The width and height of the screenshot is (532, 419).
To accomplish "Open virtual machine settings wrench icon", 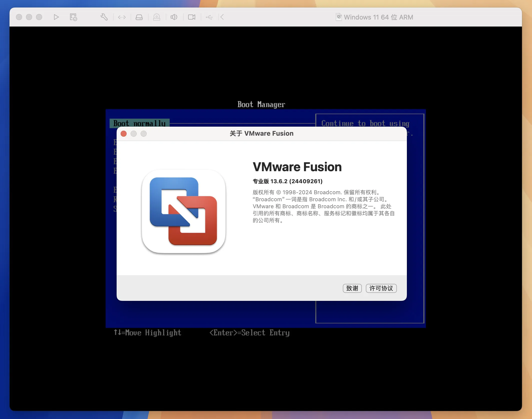I will tap(104, 17).
